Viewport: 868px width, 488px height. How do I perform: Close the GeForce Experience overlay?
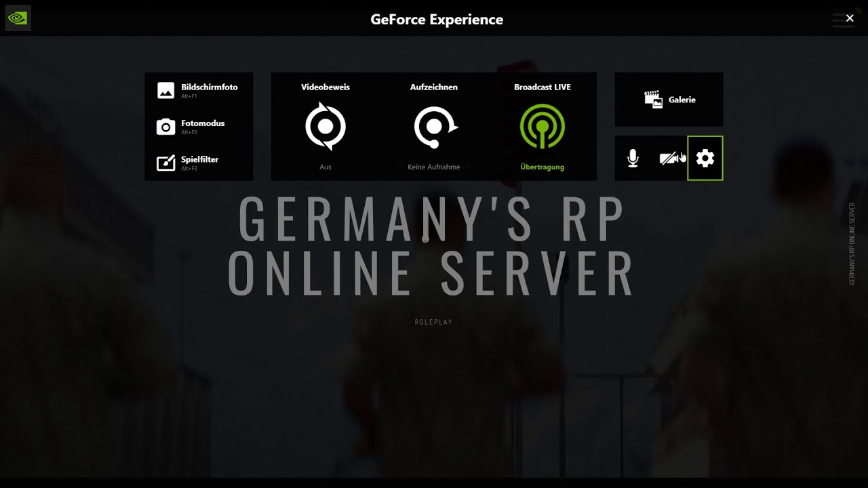(x=850, y=18)
